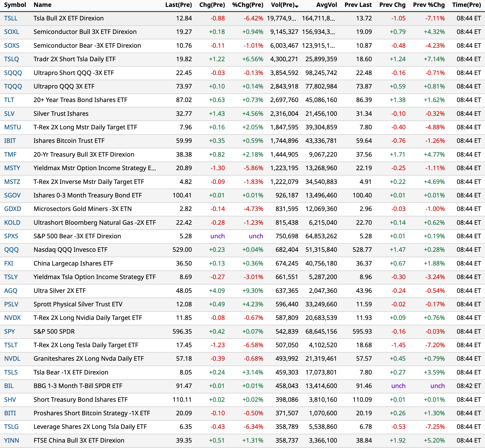Open the QQQ symbol link
This screenshot has height=448, width=485.
click(x=11, y=250)
